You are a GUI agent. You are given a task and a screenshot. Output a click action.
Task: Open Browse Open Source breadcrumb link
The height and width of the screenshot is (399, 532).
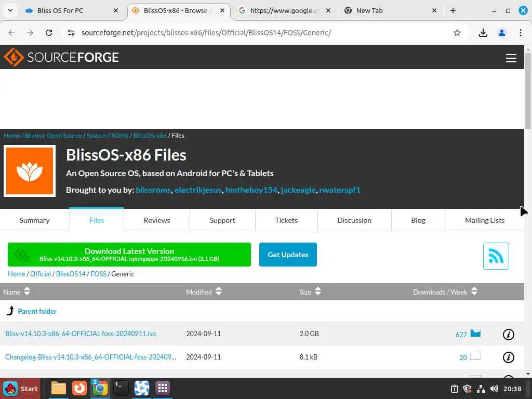click(x=54, y=136)
